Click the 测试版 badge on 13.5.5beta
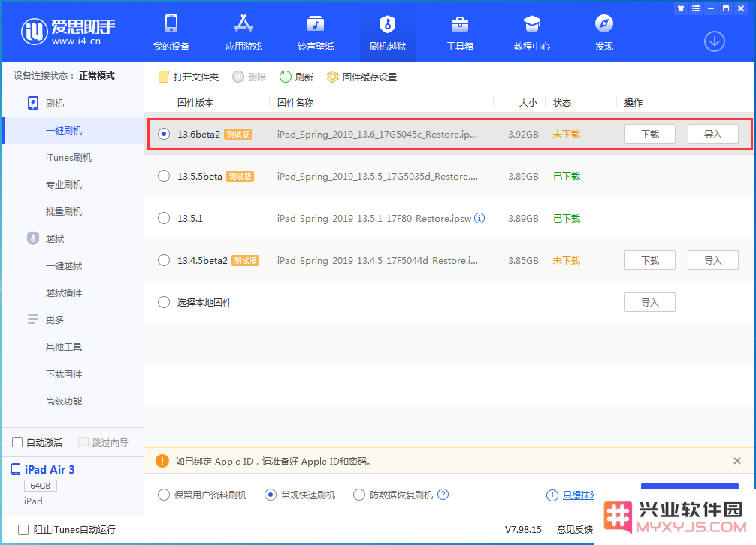This screenshot has height=545, width=756. pos(240,176)
